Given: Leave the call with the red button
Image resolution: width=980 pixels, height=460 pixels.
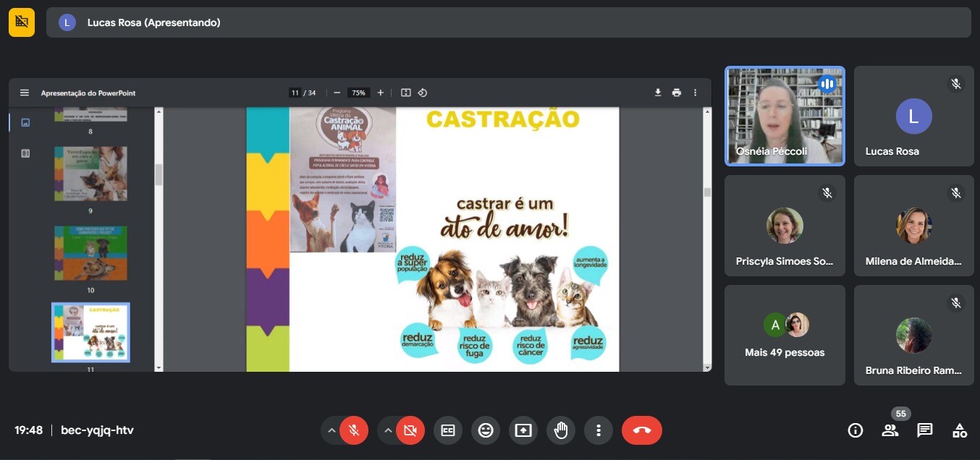Looking at the screenshot, I should (x=642, y=430).
